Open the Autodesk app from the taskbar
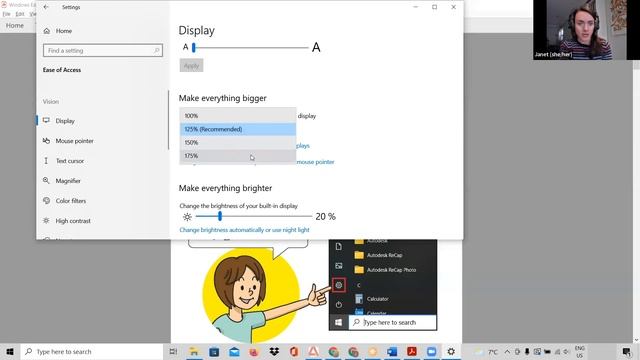640x360 pixels. pyautogui.click(x=313, y=351)
